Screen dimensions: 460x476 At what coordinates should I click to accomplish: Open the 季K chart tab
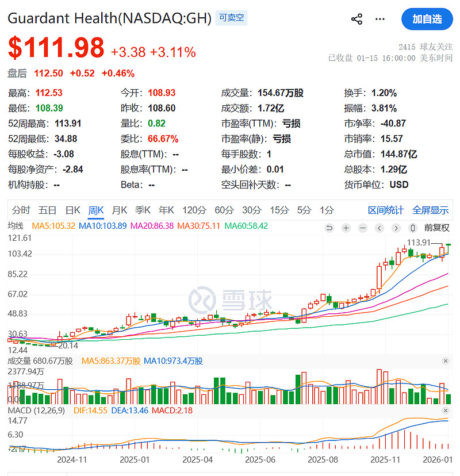point(143,210)
